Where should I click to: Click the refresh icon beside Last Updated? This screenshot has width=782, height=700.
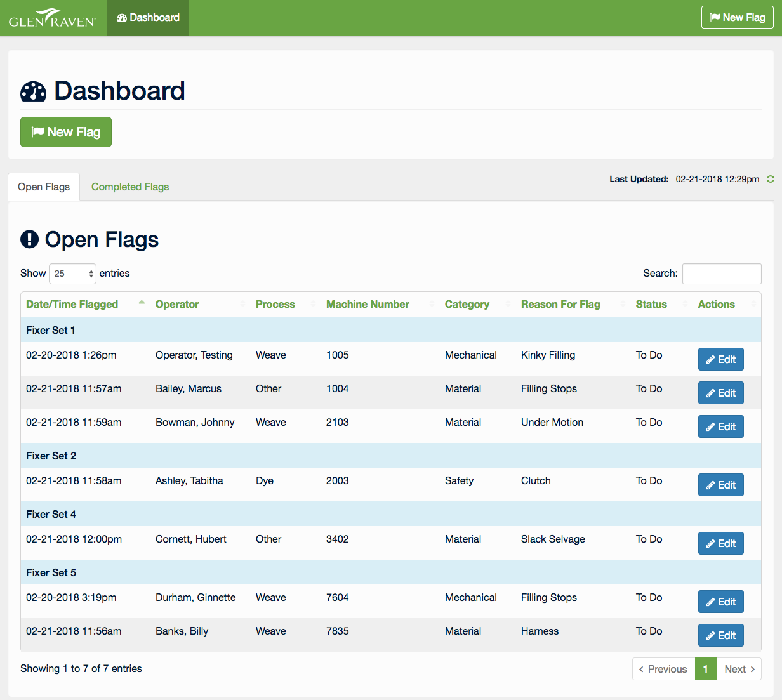[x=770, y=179]
